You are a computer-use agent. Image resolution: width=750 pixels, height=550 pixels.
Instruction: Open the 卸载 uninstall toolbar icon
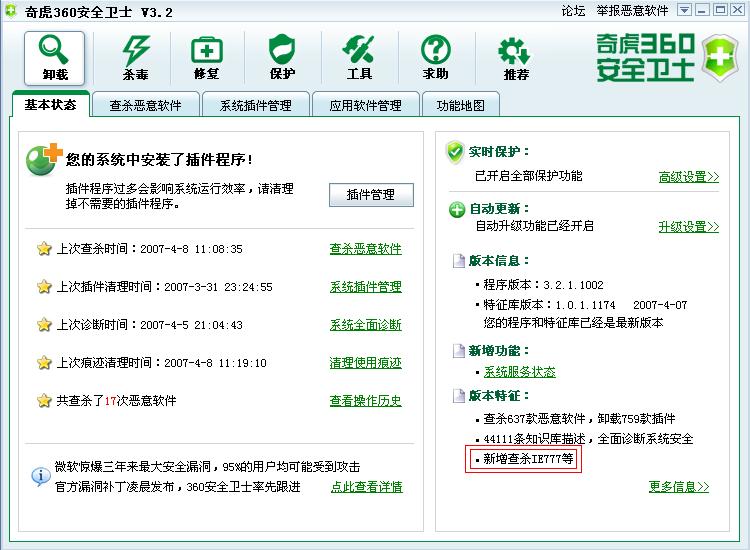pos(55,58)
